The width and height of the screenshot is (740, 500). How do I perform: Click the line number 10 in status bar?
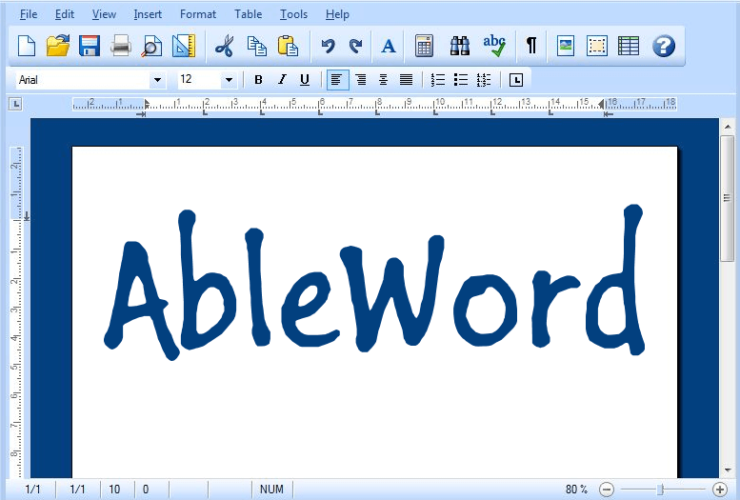(x=114, y=489)
